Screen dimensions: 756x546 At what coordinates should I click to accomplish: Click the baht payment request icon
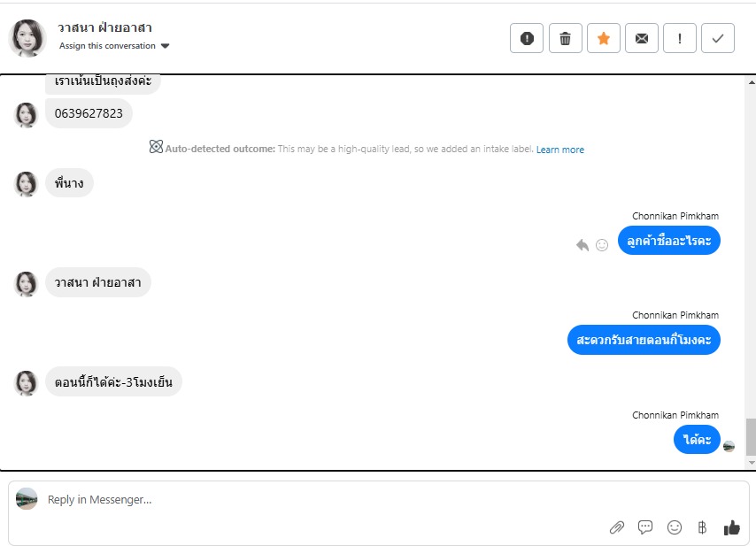(702, 527)
